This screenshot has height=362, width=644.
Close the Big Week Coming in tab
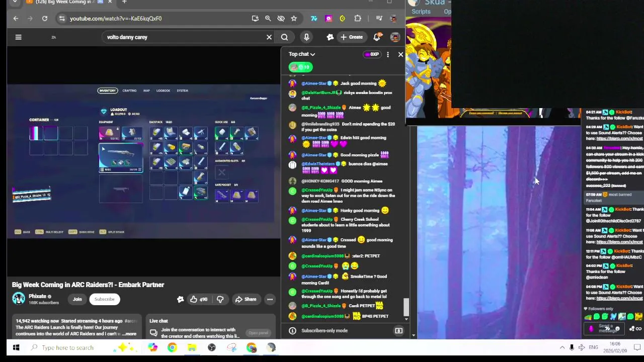pyautogui.click(x=110, y=2)
